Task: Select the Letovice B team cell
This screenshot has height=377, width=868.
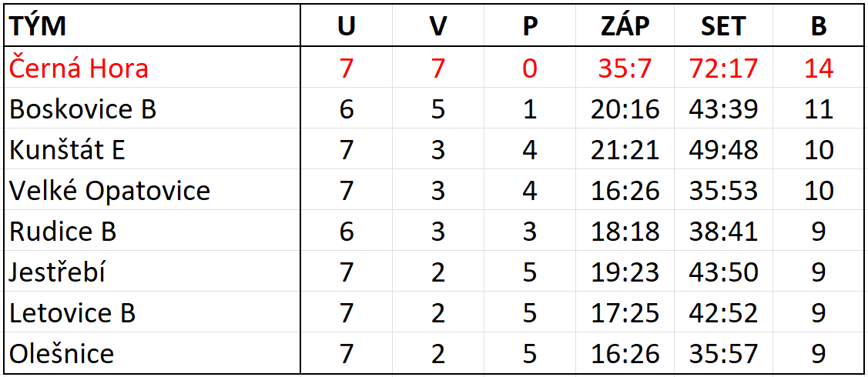Action: point(72,313)
